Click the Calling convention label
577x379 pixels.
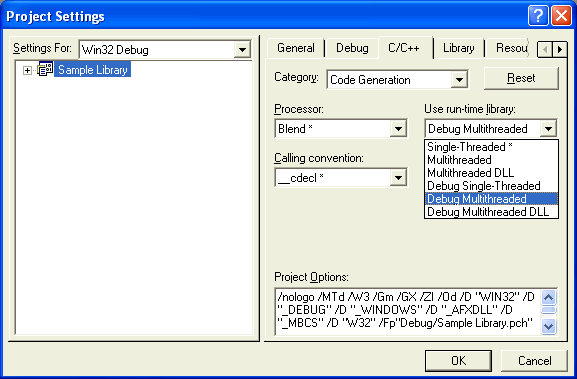click(x=319, y=158)
